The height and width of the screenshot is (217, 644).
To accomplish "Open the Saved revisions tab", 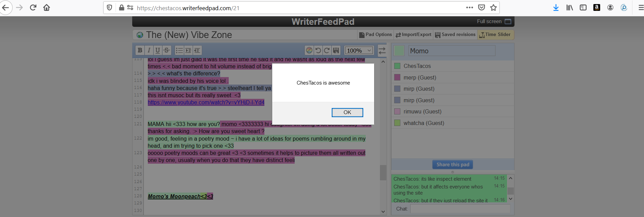I will (x=455, y=35).
